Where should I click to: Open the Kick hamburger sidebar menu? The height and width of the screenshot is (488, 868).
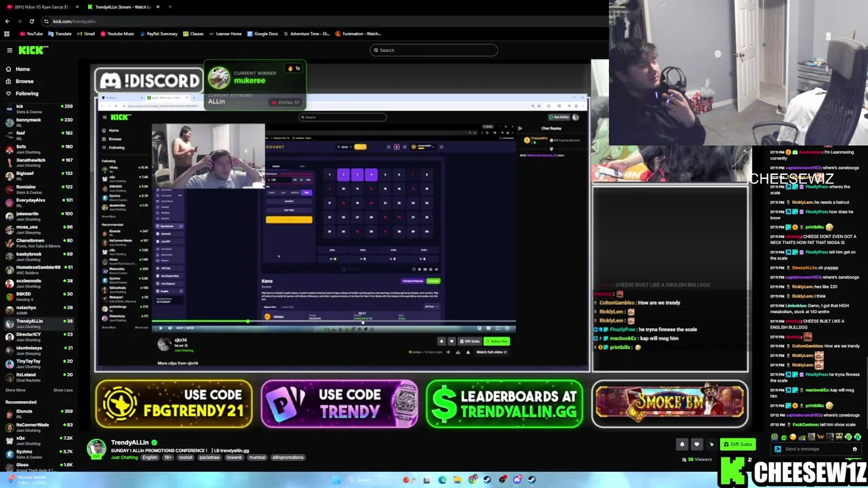[9, 50]
